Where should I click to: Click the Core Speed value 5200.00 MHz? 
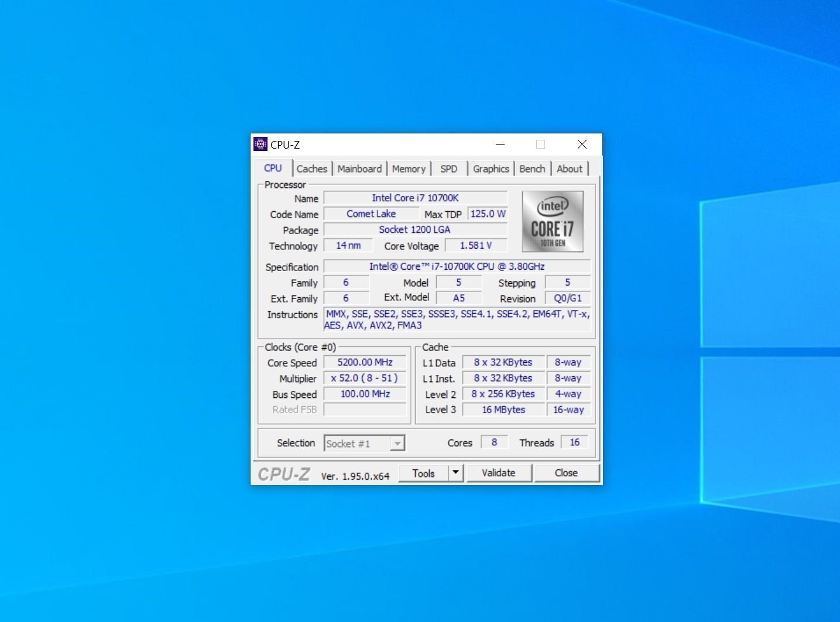[365, 362]
